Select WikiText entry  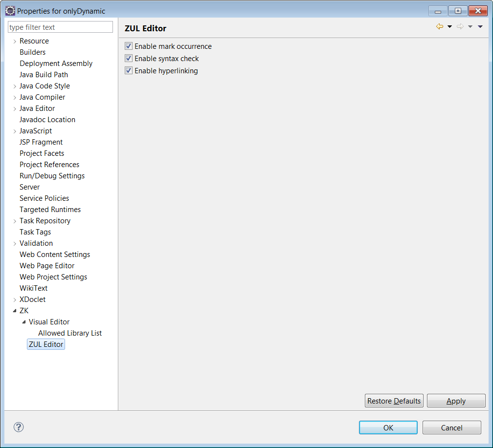click(33, 288)
